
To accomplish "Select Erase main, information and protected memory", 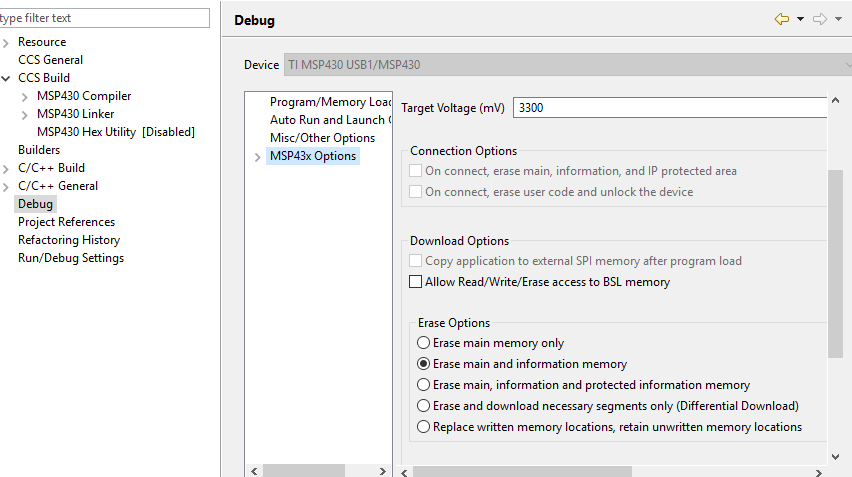I will (424, 385).
